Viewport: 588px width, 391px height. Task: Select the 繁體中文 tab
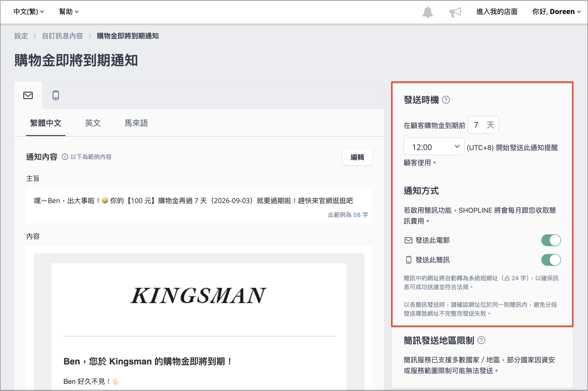click(x=46, y=123)
